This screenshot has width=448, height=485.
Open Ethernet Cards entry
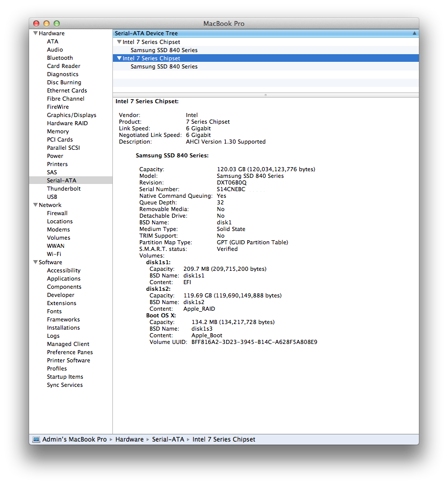[x=67, y=90]
